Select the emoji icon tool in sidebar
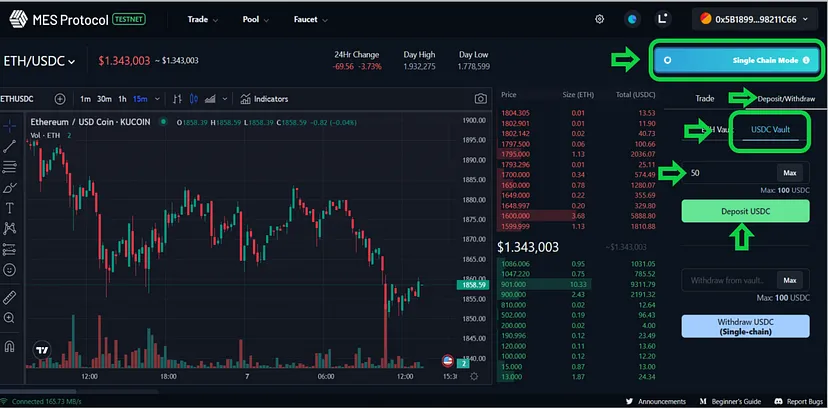Image resolution: width=828 pixels, height=408 pixels. 10,270
